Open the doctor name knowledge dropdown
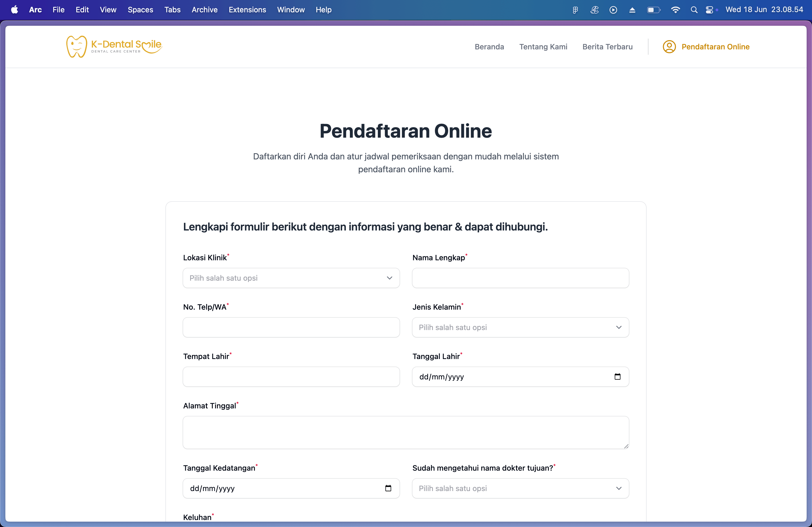812x527 pixels. 520,488
